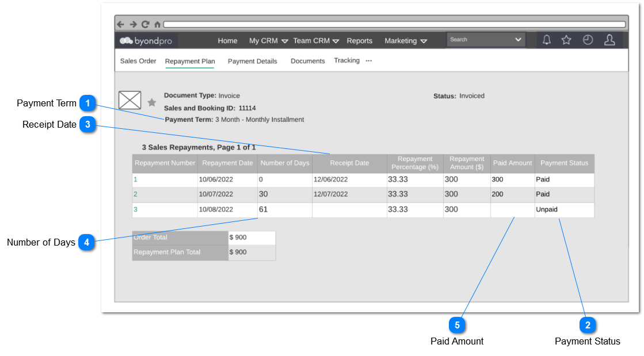
Task: Click the byondpro logo
Action: click(146, 41)
